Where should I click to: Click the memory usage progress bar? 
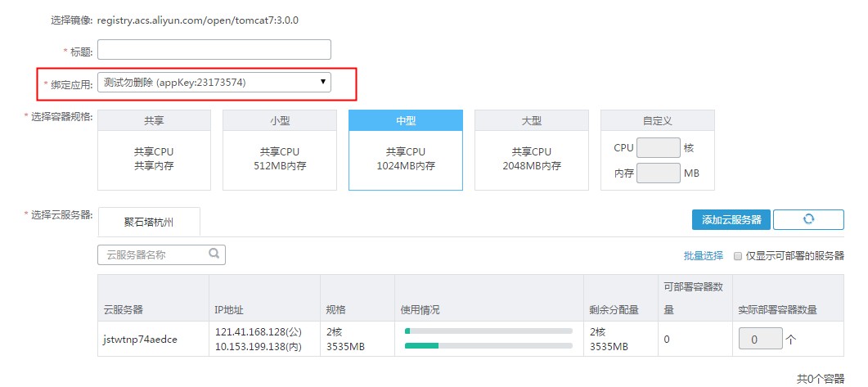click(x=488, y=346)
